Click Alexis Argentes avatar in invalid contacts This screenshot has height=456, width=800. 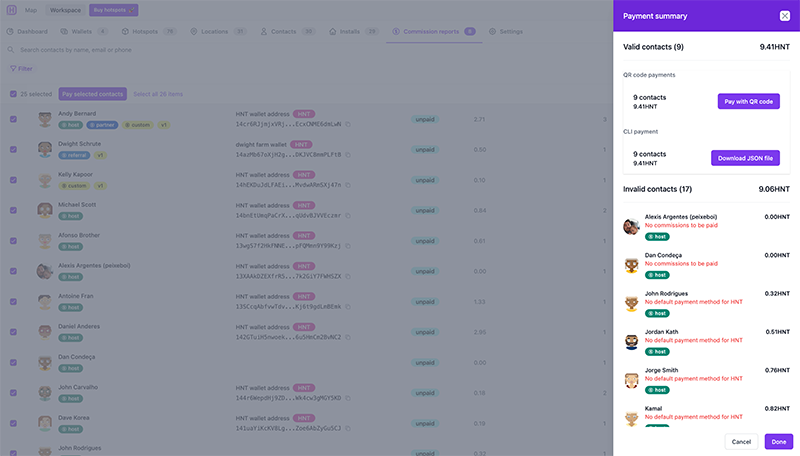click(631, 226)
